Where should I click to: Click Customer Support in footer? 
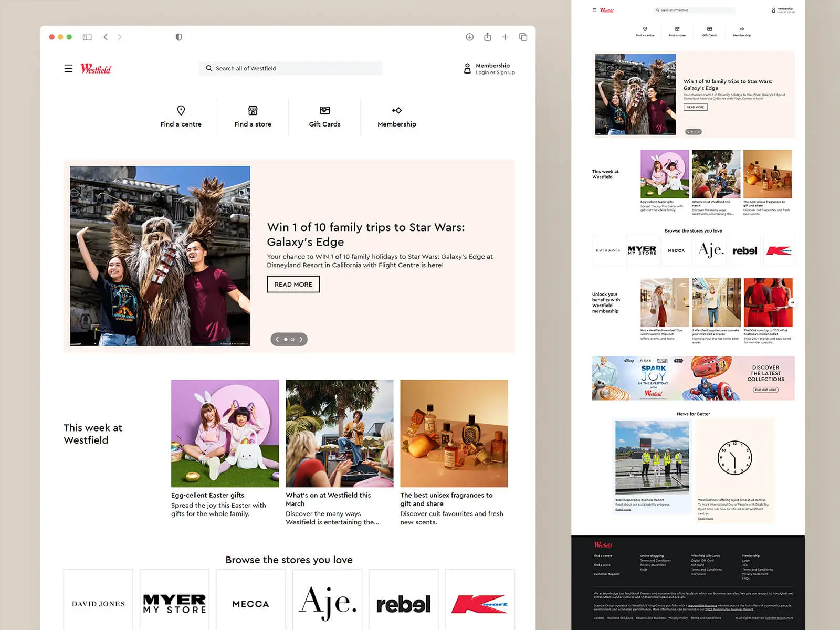point(606,574)
